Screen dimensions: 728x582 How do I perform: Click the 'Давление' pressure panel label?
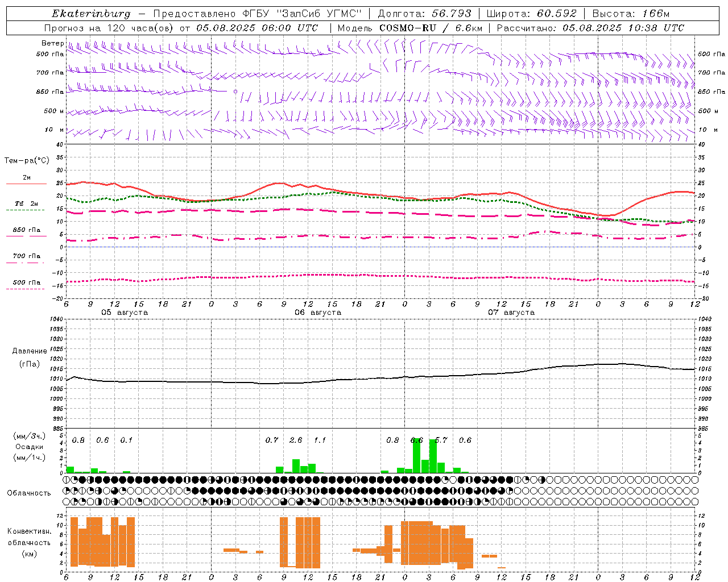(30, 351)
